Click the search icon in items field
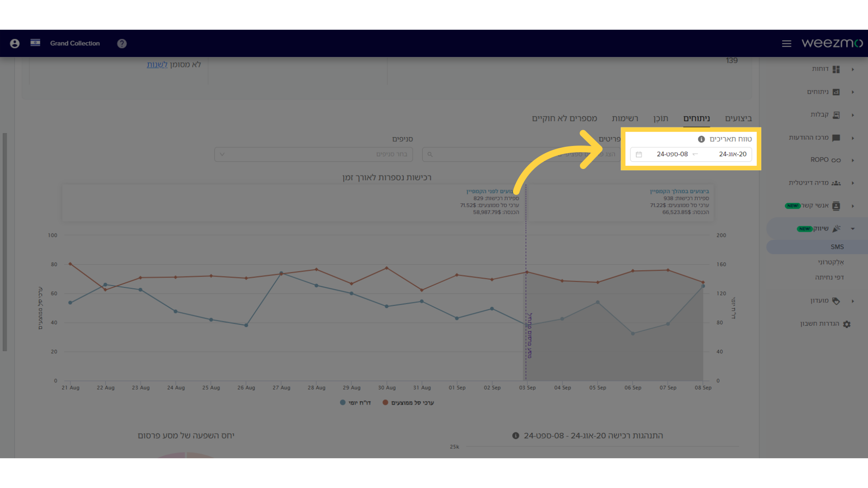 point(430,155)
